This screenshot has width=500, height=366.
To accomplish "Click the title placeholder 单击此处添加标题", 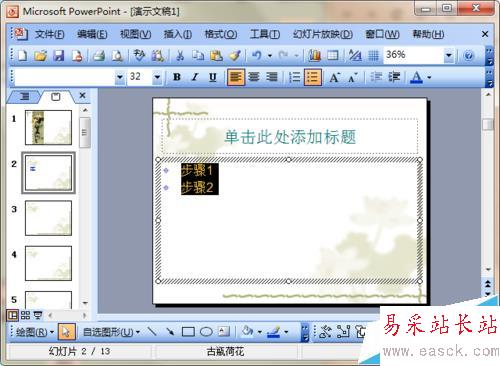I will (x=290, y=137).
